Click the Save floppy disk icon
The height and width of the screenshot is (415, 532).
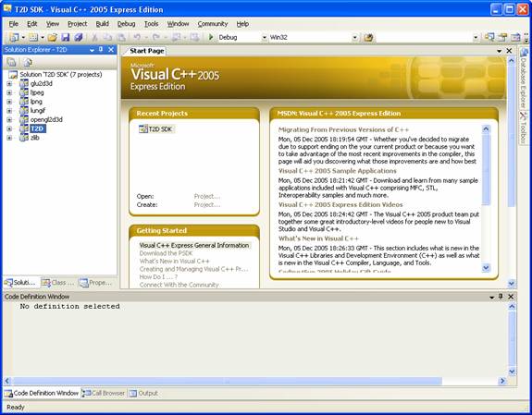click(x=65, y=37)
